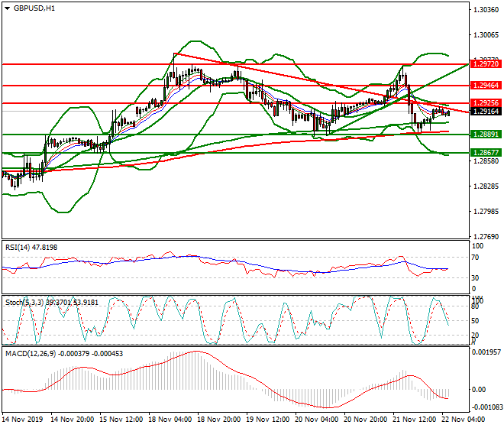Select the 1.27690 price axis value
This screenshot has width=504, height=428.
(x=486, y=236)
